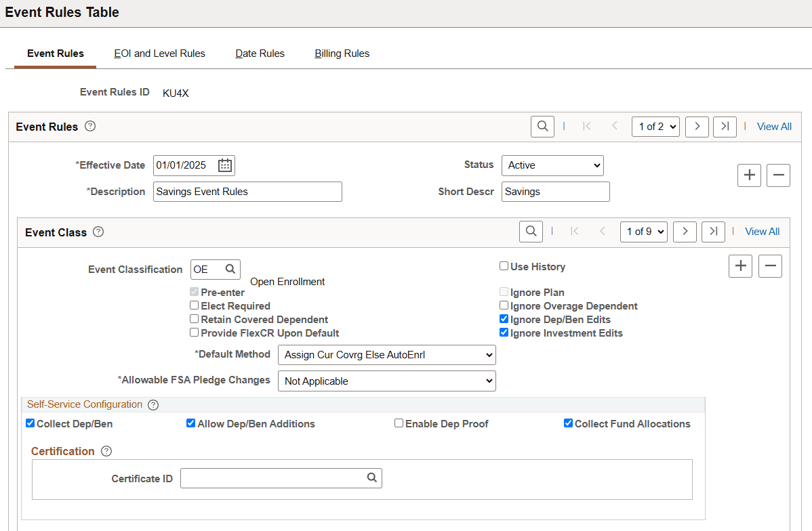Screen dimensions: 812x531
Task: Add a new Event Class row with plus
Action: pyautogui.click(x=740, y=266)
